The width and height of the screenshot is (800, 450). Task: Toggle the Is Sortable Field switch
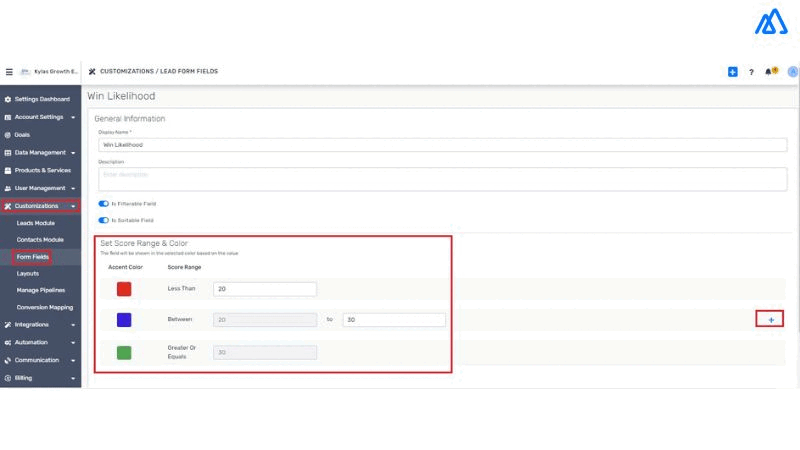click(x=104, y=220)
